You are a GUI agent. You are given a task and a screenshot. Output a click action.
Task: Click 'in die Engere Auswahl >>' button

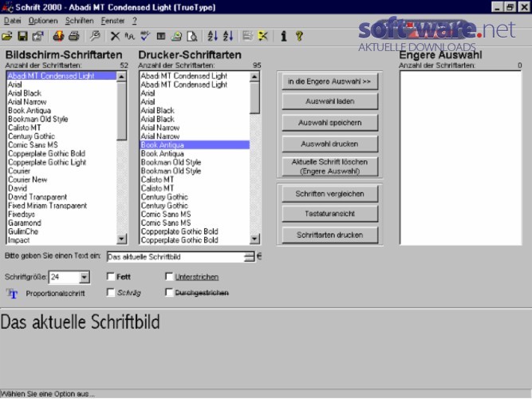click(329, 81)
